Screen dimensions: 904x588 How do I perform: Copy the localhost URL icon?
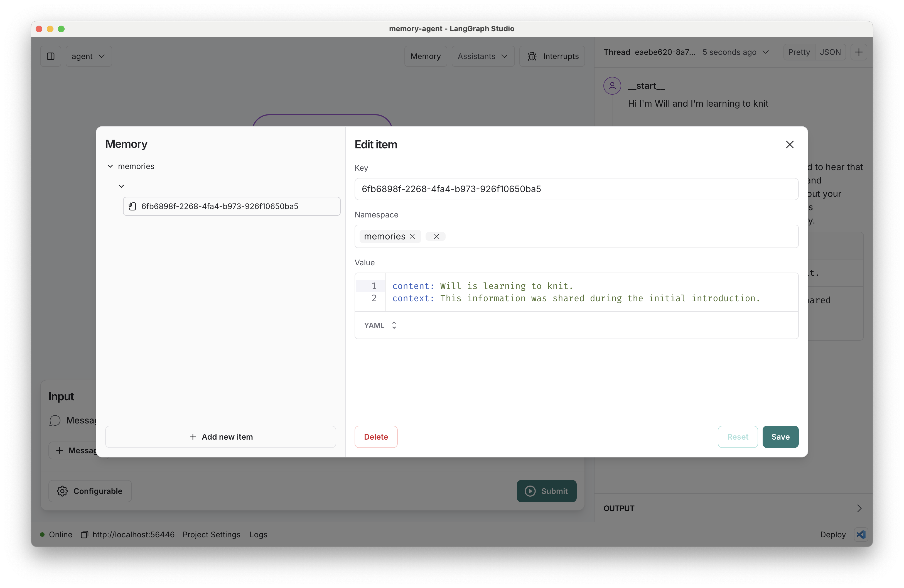point(84,535)
